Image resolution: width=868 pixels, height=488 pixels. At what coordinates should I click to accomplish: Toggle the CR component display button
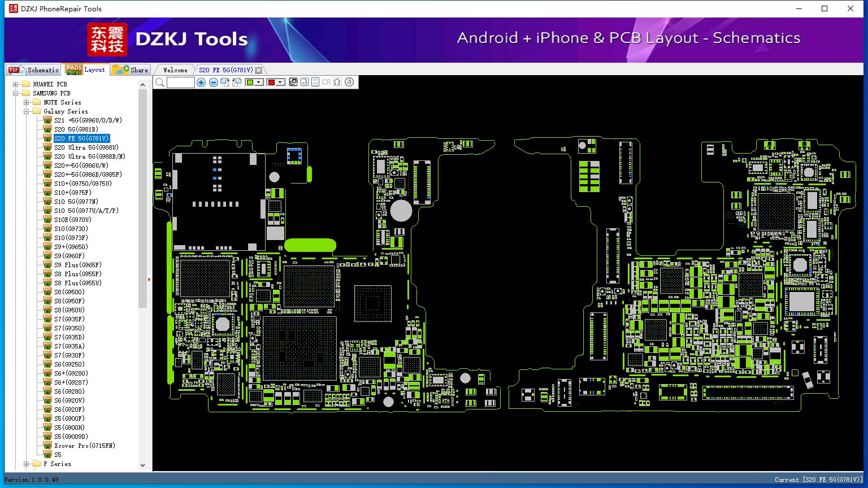(326, 82)
